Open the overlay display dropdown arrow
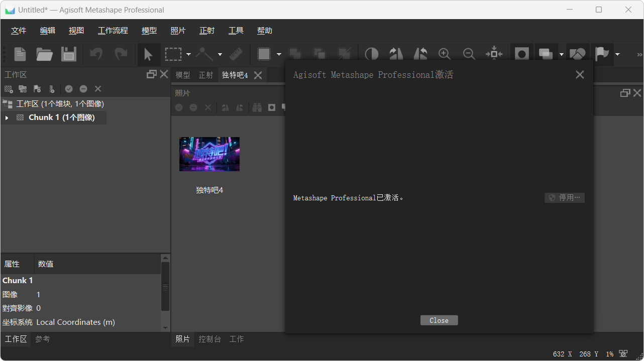Screen dimensions: 644x361 561,54
